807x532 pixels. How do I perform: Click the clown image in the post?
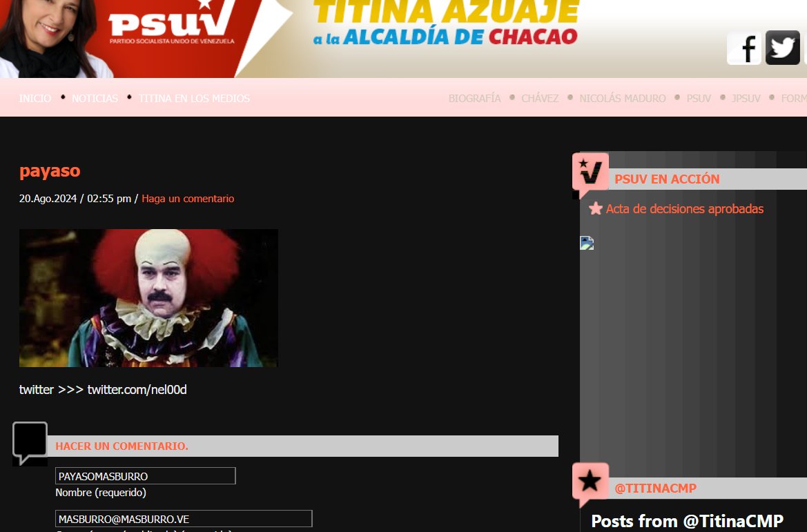pos(148,298)
